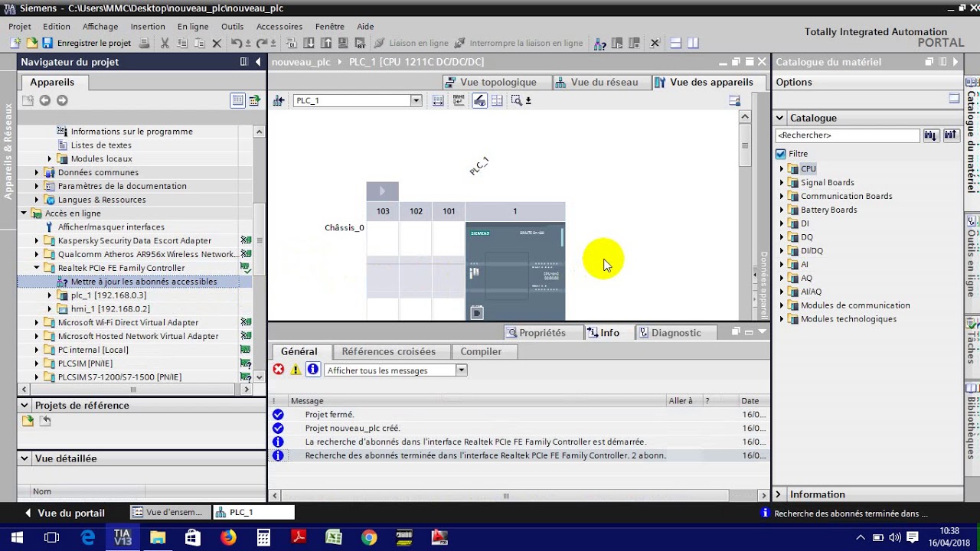
Task: Click the go to network view icon
Action: pos(279,100)
